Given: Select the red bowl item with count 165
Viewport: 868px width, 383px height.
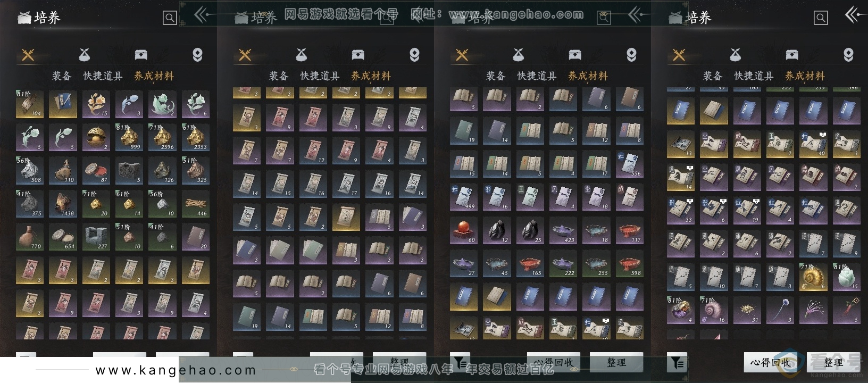Looking at the screenshot, I should point(530,263).
